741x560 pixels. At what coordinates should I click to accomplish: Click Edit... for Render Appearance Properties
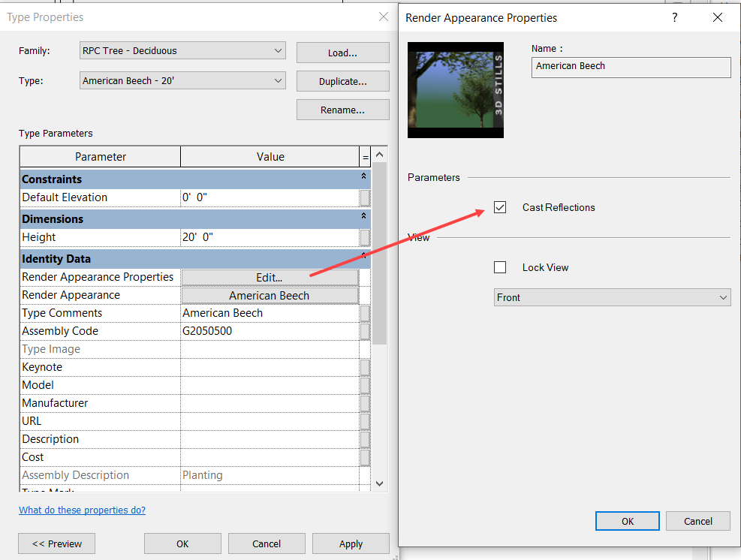pyautogui.click(x=270, y=278)
